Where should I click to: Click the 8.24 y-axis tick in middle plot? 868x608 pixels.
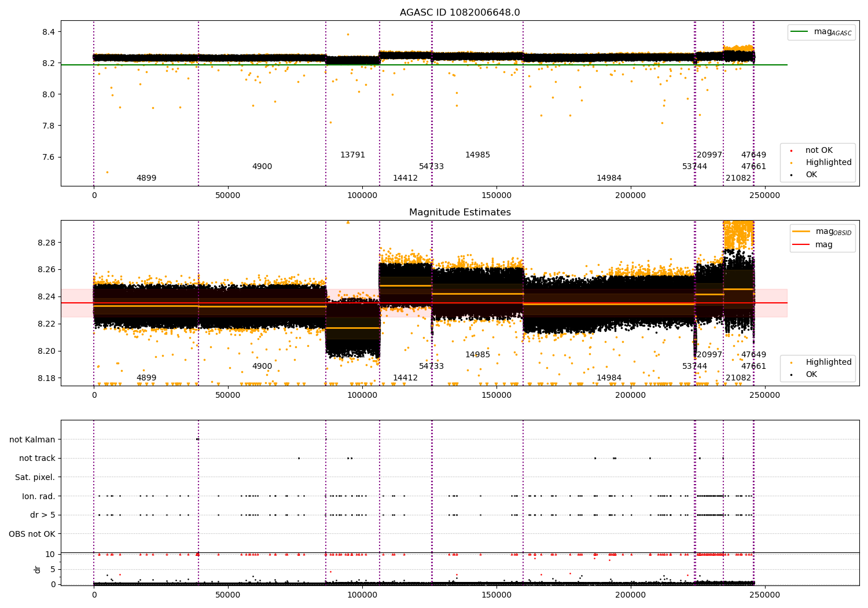click(x=46, y=297)
